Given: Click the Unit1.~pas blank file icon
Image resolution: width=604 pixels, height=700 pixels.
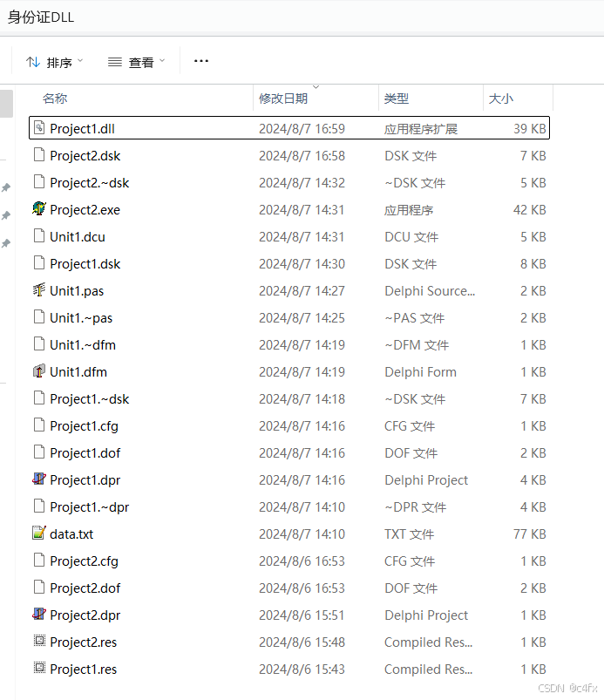Looking at the screenshot, I should [x=39, y=317].
